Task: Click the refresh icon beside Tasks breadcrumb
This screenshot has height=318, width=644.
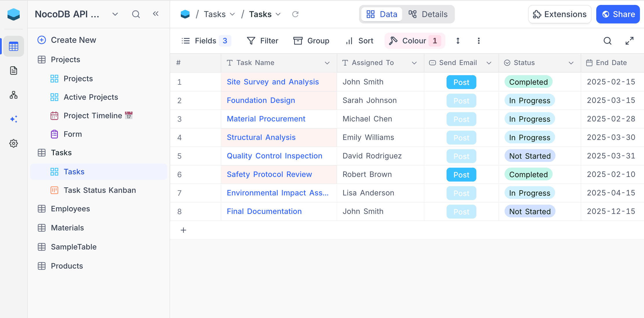Action: [295, 14]
